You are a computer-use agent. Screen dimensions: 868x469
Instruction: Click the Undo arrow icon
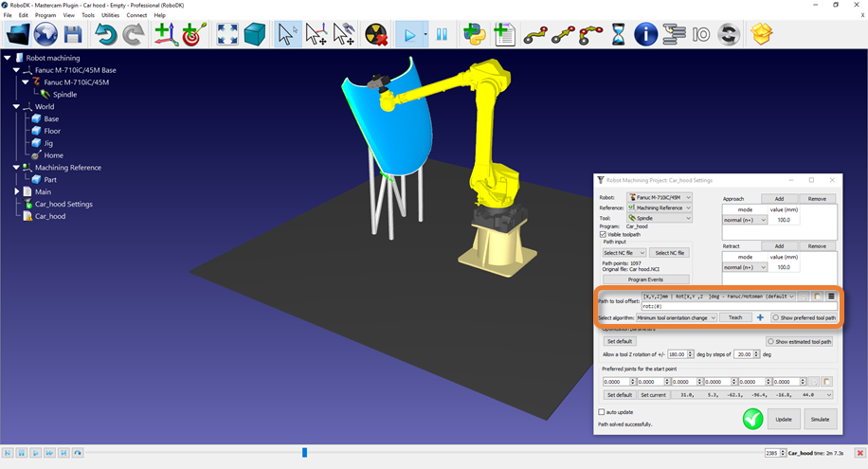(x=106, y=35)
